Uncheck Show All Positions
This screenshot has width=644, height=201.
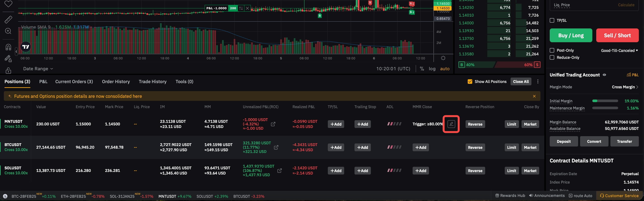coord(470,82)
